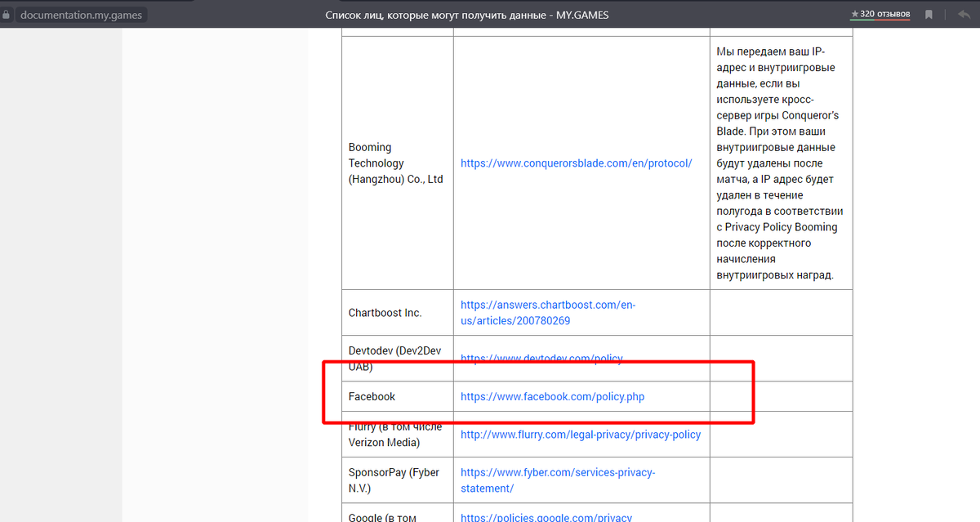980x522 pixels.
Task: Click the Booming Technology (Hangzhou) Co., Ltd cell
Action: [x=397, y=163]
